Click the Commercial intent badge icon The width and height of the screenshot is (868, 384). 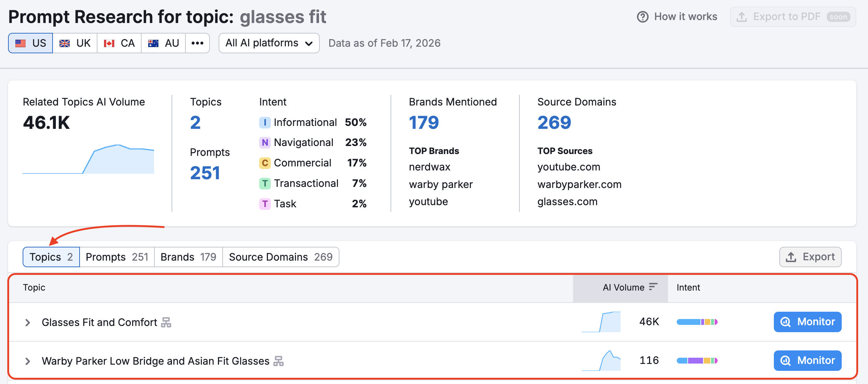265,163
